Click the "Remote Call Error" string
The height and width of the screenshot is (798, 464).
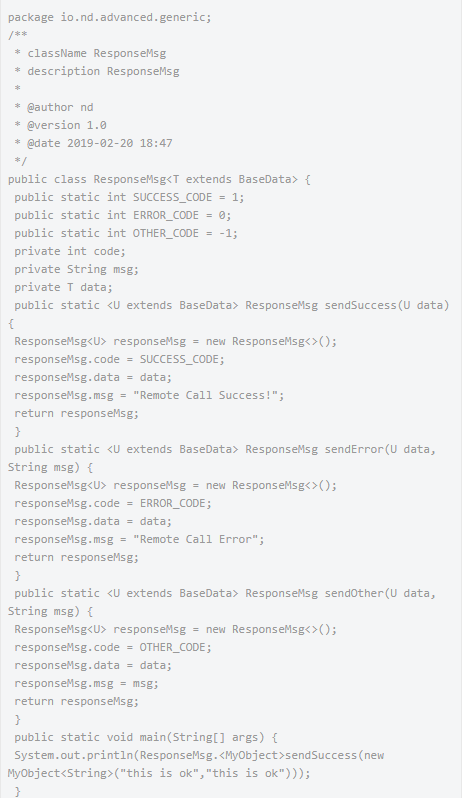point(198,539)
